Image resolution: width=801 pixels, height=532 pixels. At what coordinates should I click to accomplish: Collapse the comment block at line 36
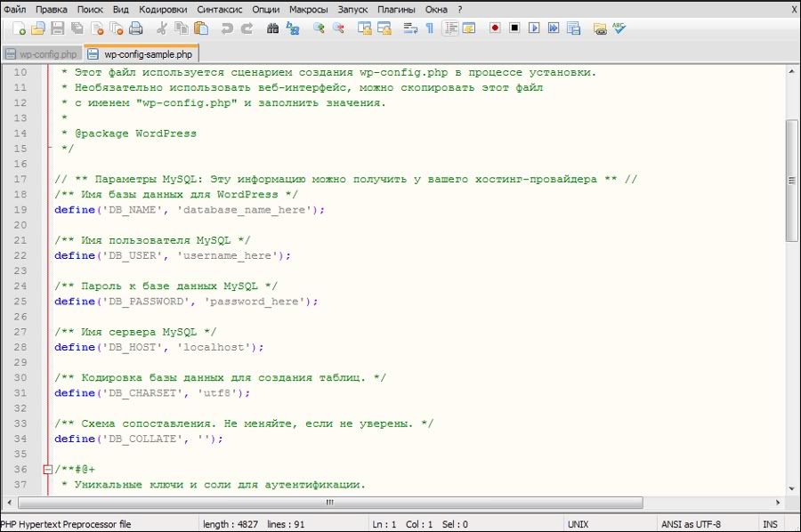pos(47,469)
